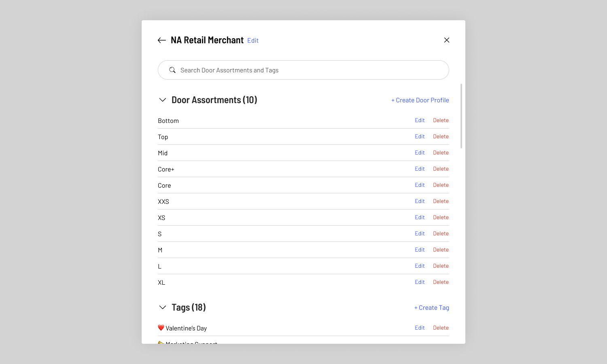607x364 pixels.
Task: Delete the Core door assortment
Action: point(441,185)
